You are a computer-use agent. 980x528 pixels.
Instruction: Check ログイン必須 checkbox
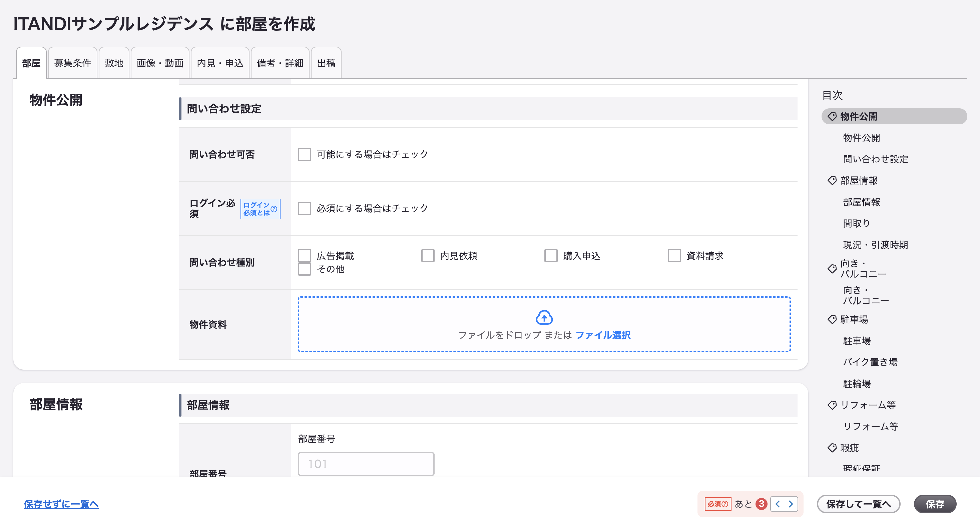coord(304,208)
